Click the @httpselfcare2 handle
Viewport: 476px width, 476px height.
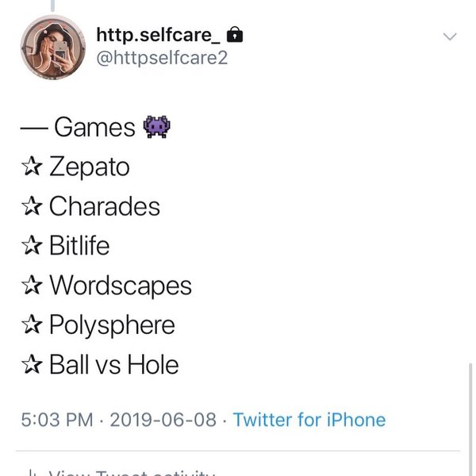click(162, 58)
